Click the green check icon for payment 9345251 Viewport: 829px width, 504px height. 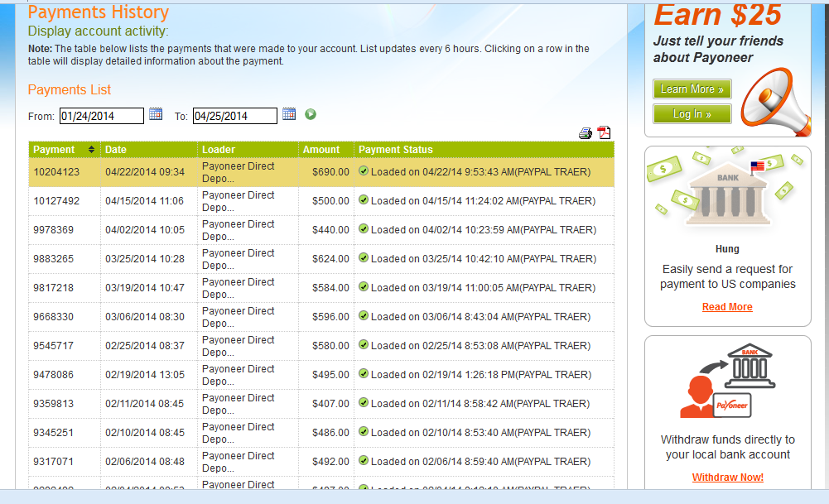coord(364,432)
